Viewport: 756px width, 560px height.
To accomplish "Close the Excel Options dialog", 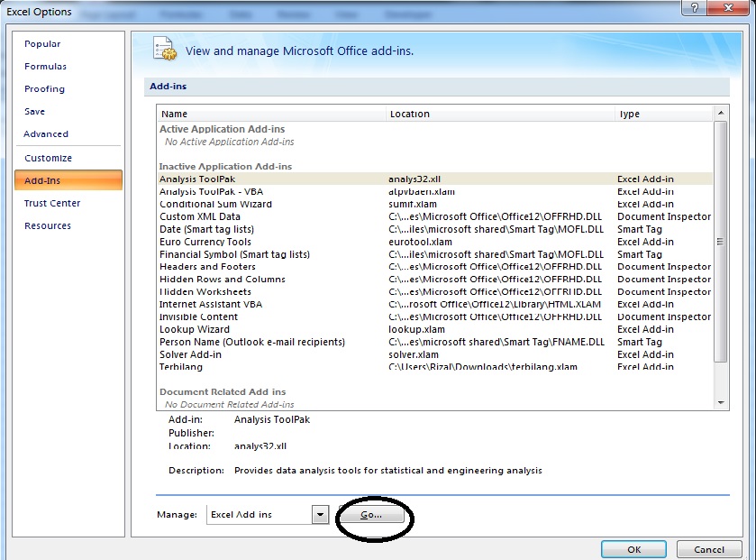I will coord(729,7).
